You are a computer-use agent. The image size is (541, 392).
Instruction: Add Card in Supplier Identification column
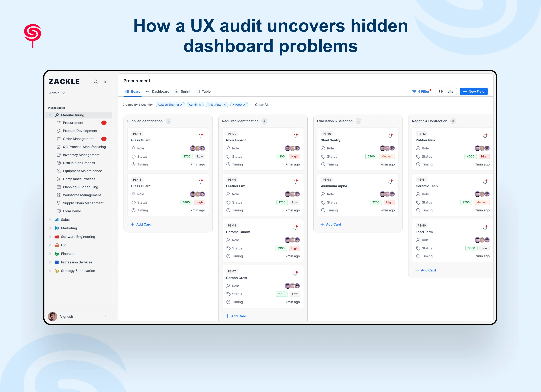pos(141,224)
